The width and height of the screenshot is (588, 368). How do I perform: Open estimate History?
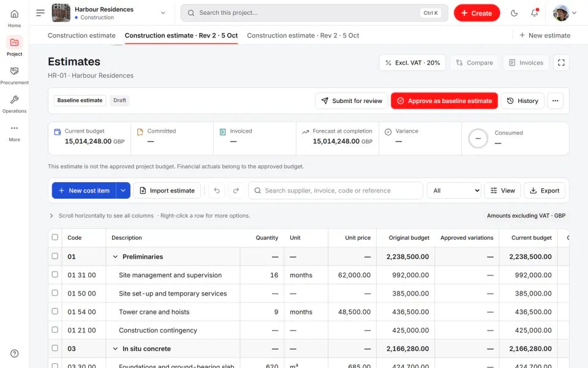[522, 101]
